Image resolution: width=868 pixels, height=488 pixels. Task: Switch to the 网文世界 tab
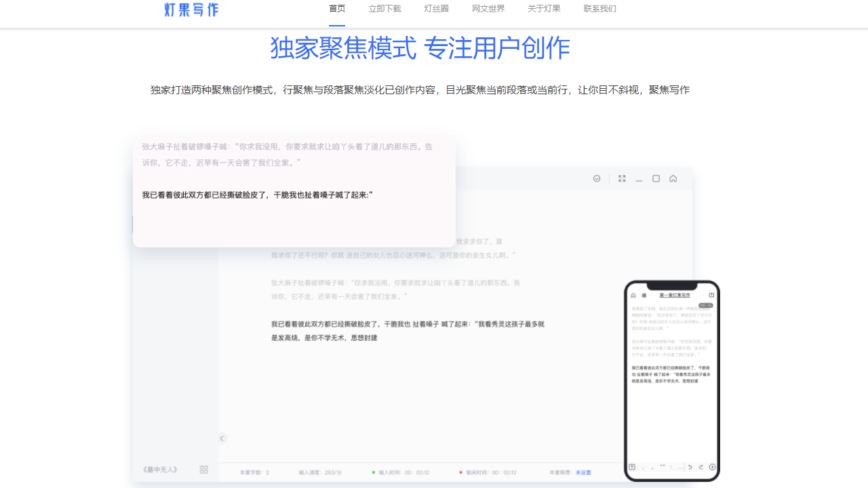[x=488, y=9]
